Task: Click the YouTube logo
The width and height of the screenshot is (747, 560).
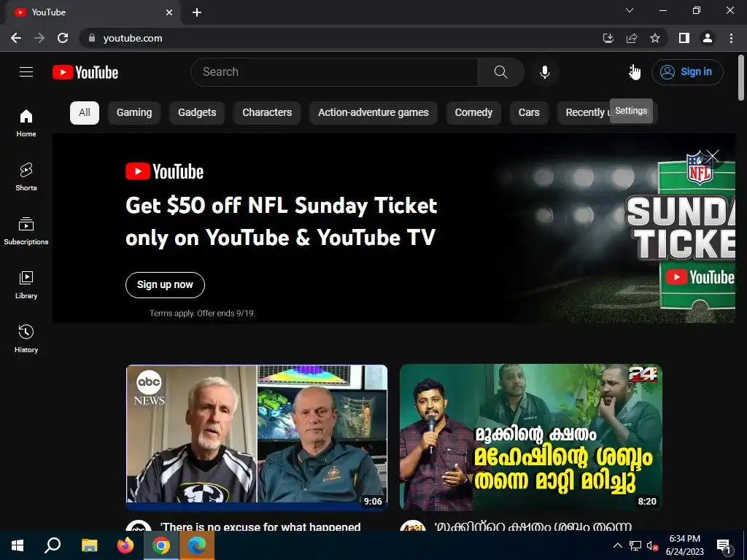Action: [85, 72]
